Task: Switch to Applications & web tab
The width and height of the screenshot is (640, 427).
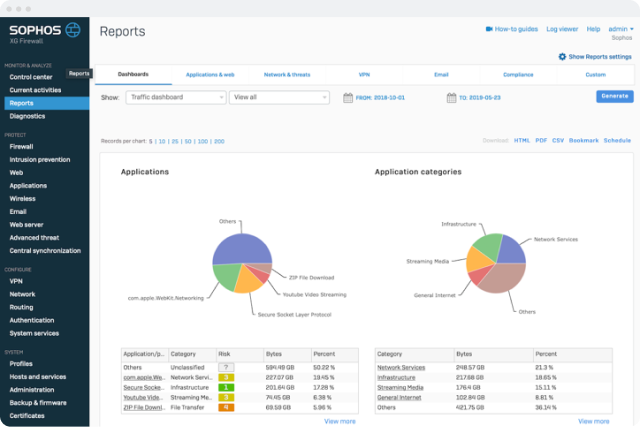Action: pos(209,75)
